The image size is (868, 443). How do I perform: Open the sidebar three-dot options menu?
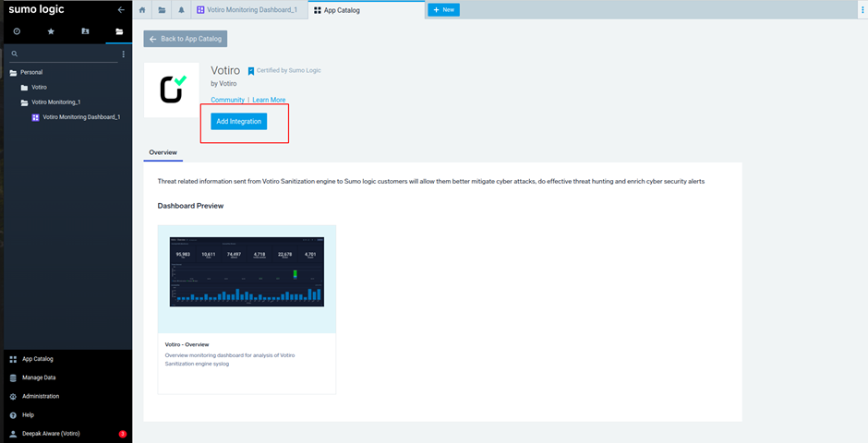tap(124, 54)
